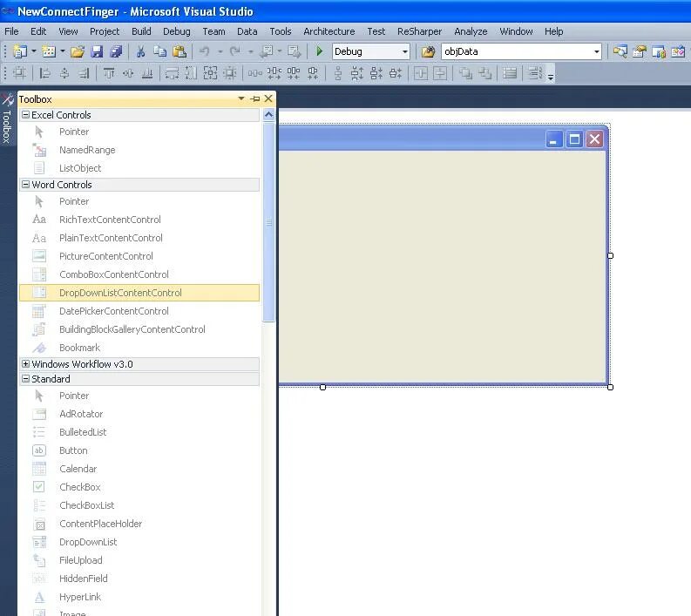Open Solution Explorer from the toolbar
691x616 pixels.
tap(620, 51)
